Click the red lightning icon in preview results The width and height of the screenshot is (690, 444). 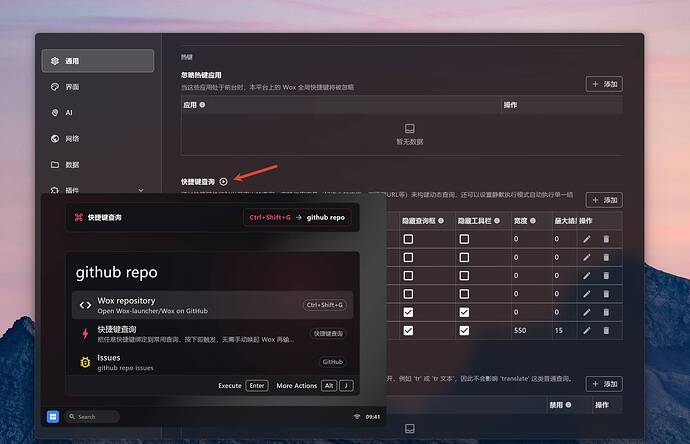click(x=85, y=334)
